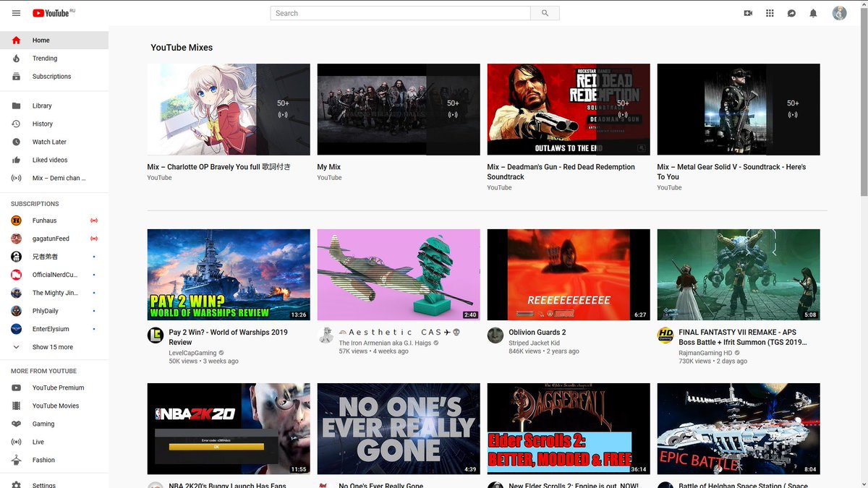Image resolution: width=868 pixels, height=488 pixels.
Task: Click the search magnifier button
Action: (545, 13)
